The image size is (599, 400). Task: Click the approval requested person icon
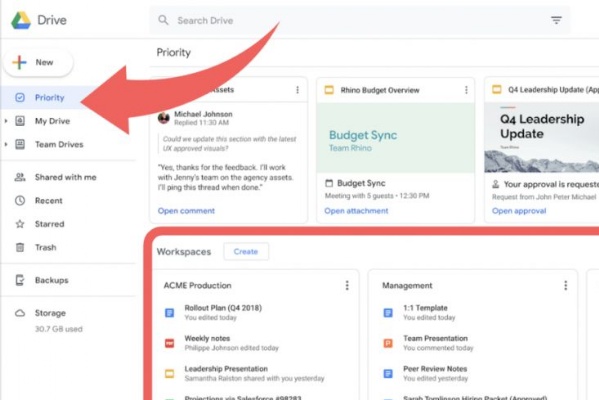496,185
